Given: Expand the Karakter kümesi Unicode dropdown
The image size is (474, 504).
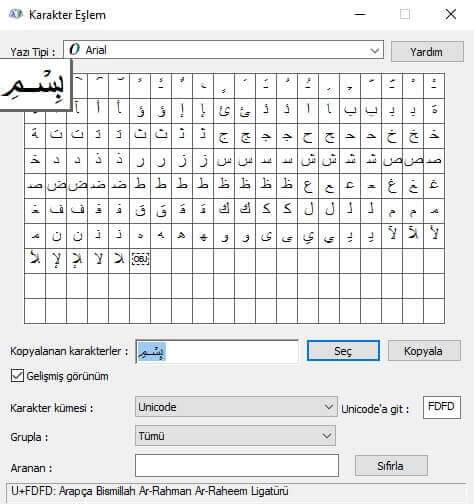Looking at the screenshot, I should click(x=236, y=407).
